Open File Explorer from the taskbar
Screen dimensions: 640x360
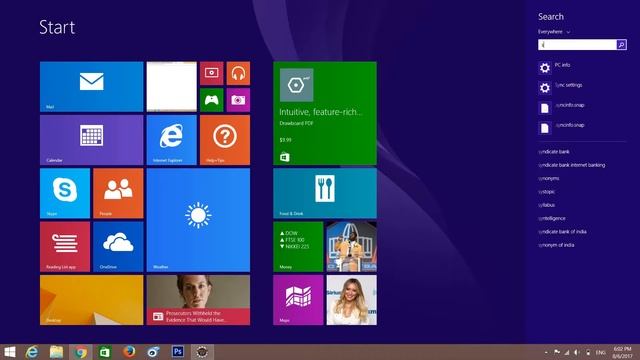56,352
